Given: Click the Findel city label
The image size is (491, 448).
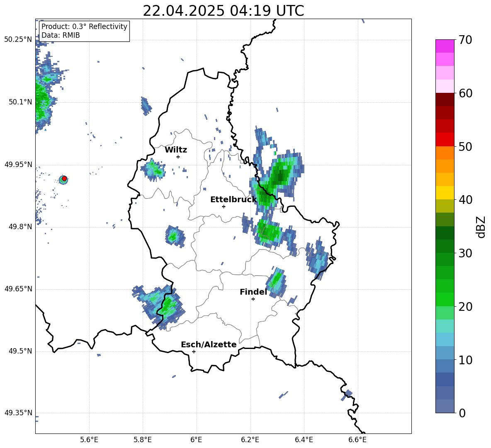Looking at the screenshot, I should point(253,292).
